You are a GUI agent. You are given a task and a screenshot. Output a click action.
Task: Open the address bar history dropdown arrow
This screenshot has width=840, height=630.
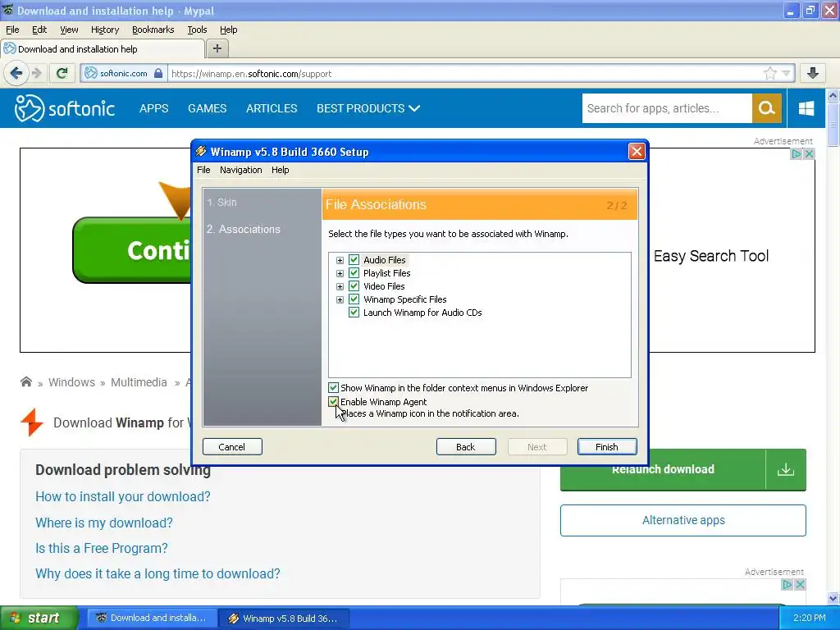(786, 73)
